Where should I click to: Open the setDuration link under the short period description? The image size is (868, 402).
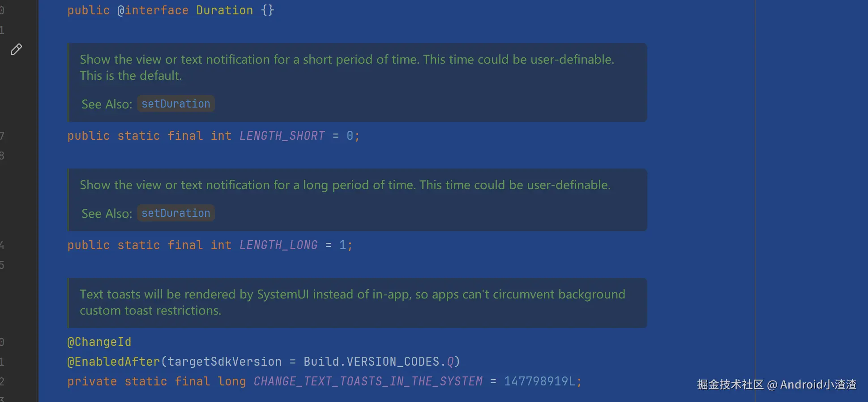pyautogui.click(x=175, y=104)
